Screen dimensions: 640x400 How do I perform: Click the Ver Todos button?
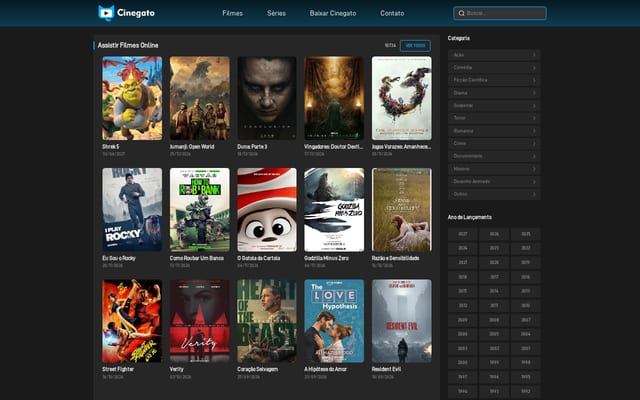[415, 46]
